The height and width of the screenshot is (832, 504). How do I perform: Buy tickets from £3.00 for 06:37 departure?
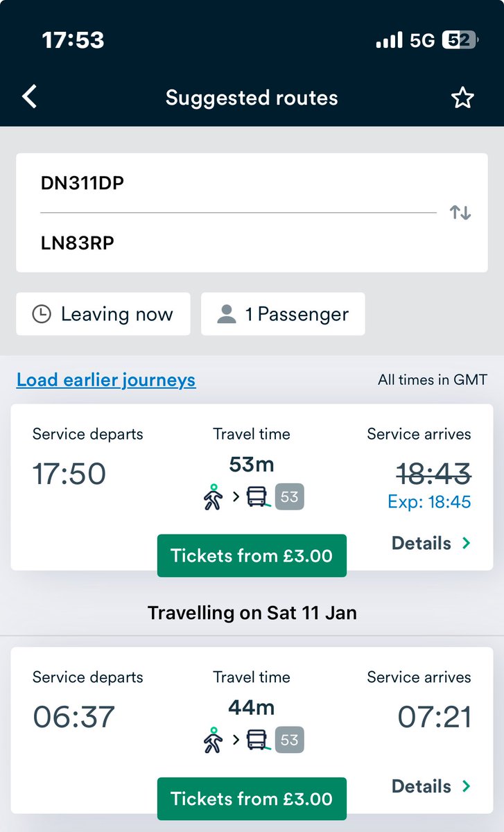252,799
